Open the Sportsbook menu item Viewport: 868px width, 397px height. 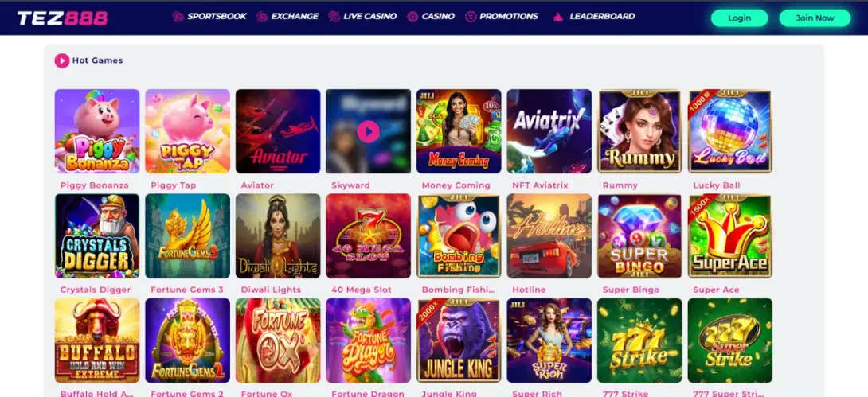pyautogui.click(x=217, y=17)
